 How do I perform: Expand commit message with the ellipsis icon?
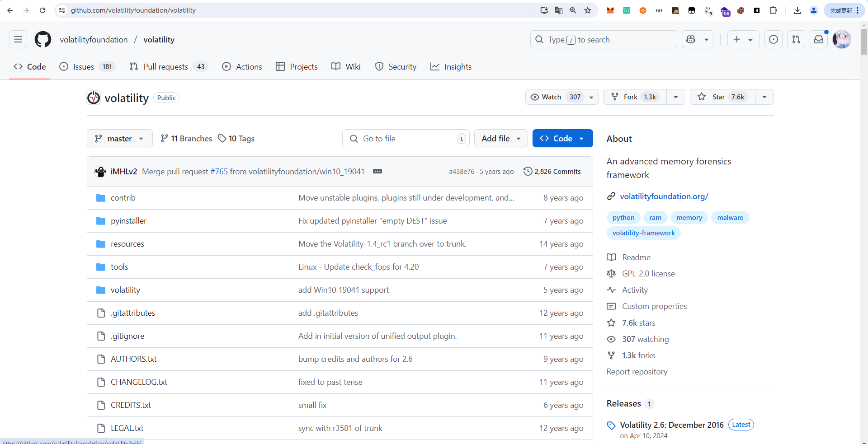[x=377, y=171]
